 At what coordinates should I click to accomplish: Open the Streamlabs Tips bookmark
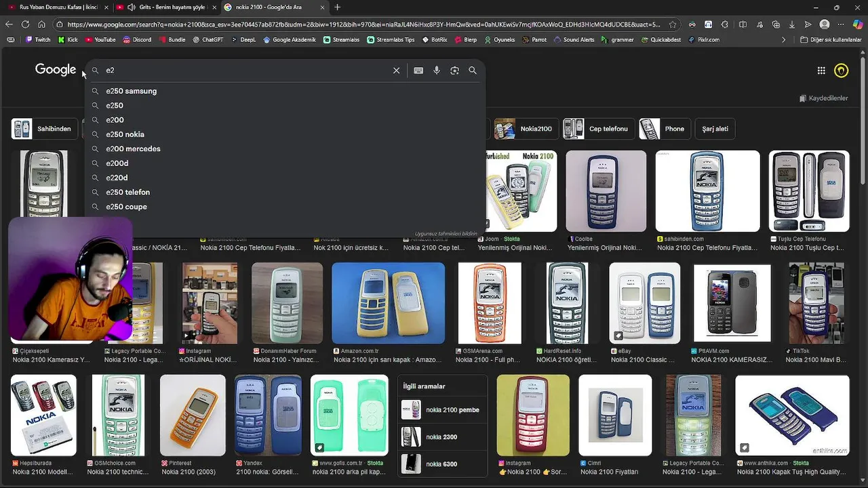coord(391,40)
